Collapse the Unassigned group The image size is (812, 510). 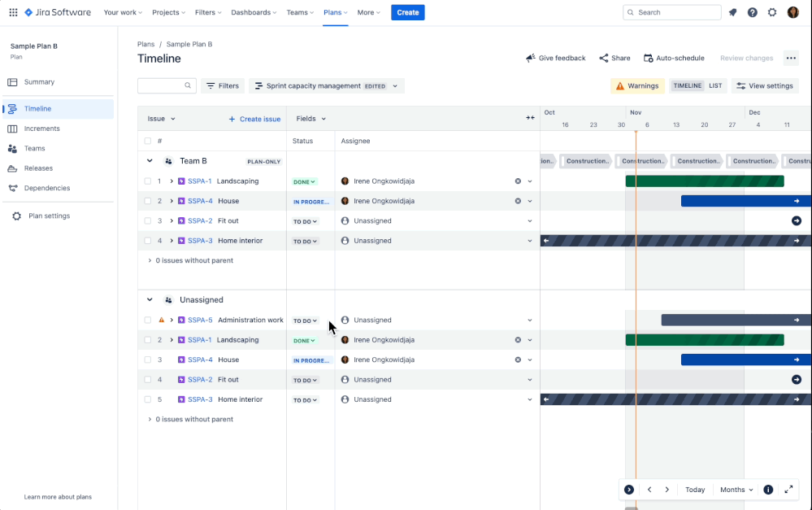[x=150, y=300]
